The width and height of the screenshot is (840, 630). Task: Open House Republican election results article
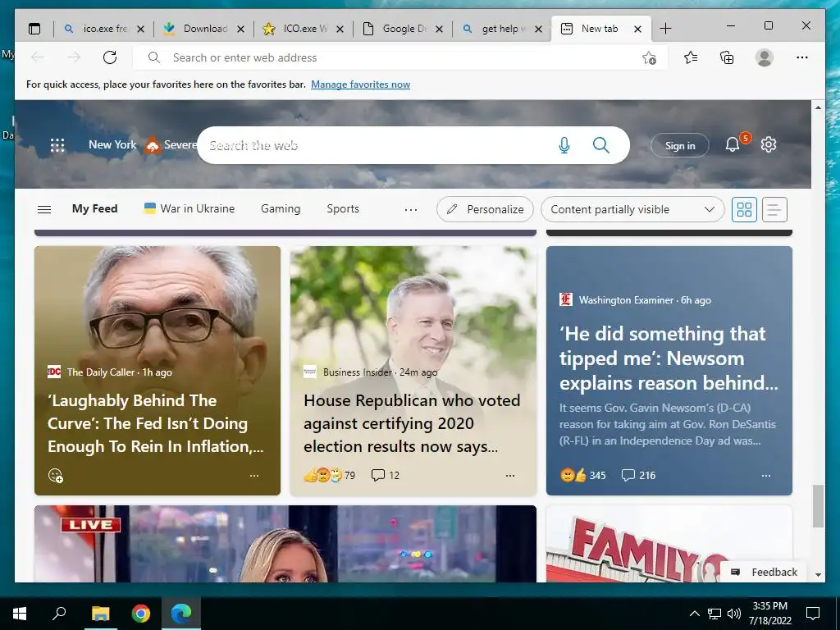coord(412,423)
